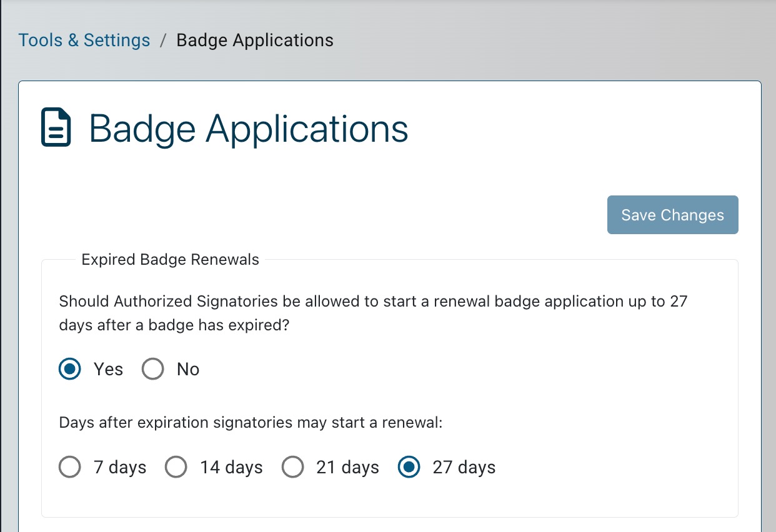Choose the 7 days radio circle
Viewport: 776px width, 532px height.
tap(70, 467)
